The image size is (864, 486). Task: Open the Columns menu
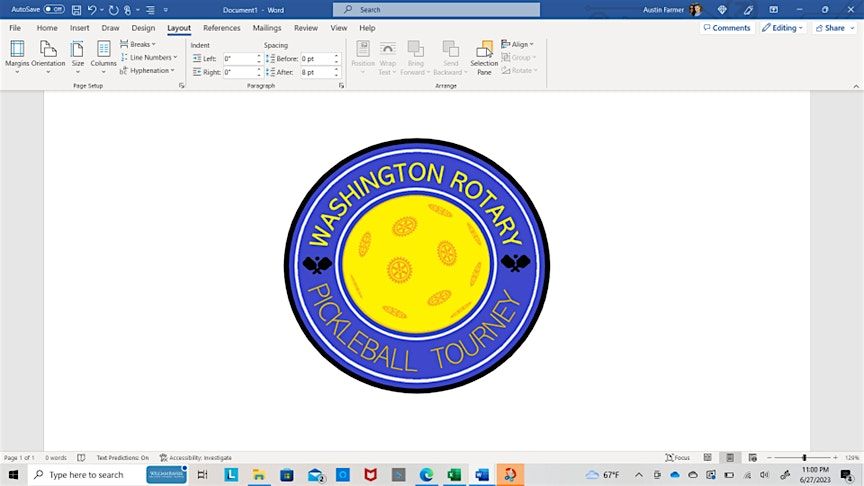pos(103,57)
